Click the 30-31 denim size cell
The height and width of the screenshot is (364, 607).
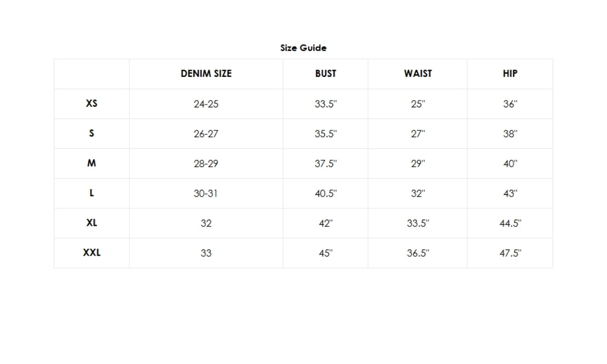[206, 193]
